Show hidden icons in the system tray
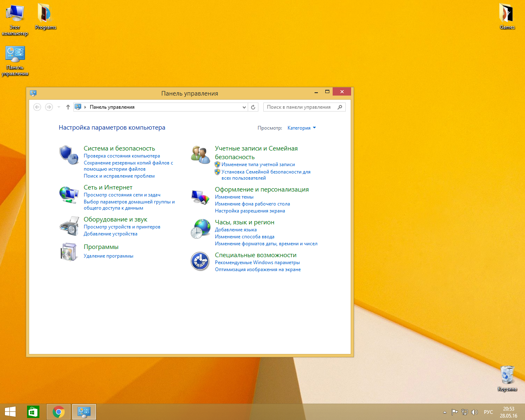525x420 pixels. [445, 412]
